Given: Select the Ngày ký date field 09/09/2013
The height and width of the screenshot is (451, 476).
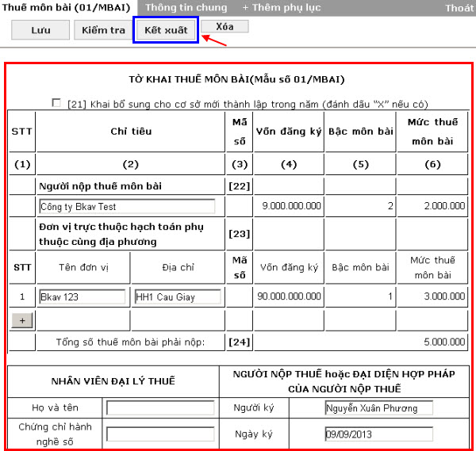Looking at the screenshot, I should pos(378,434).
